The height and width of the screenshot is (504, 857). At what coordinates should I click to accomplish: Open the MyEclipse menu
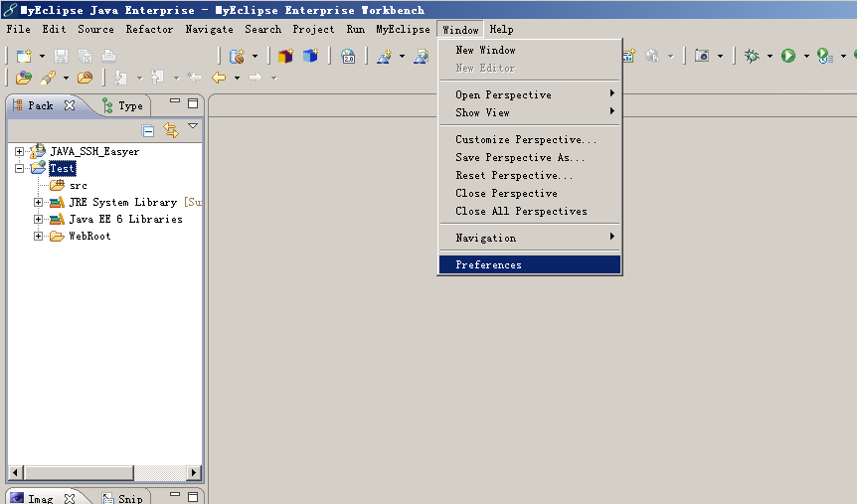[403, 29]
